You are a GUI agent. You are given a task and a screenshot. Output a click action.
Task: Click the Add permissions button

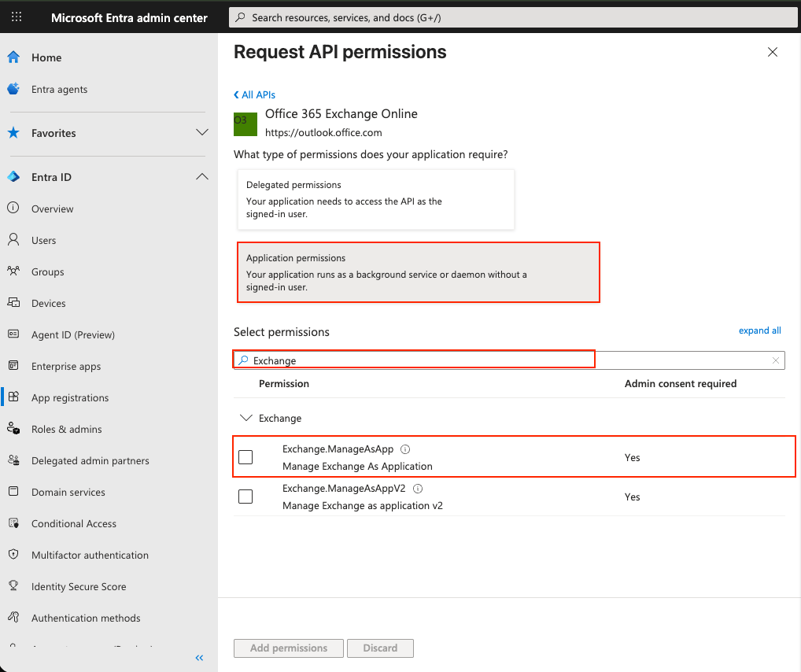point(289,648)
